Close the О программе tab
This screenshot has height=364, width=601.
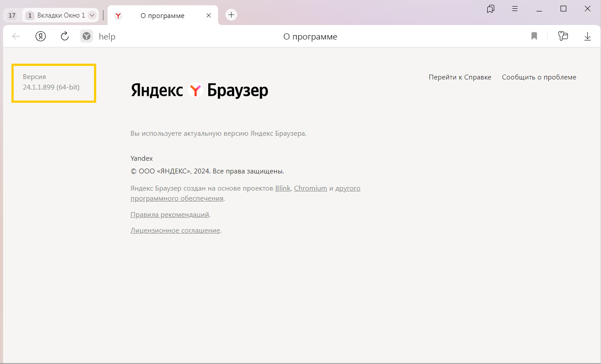(209, 16)
